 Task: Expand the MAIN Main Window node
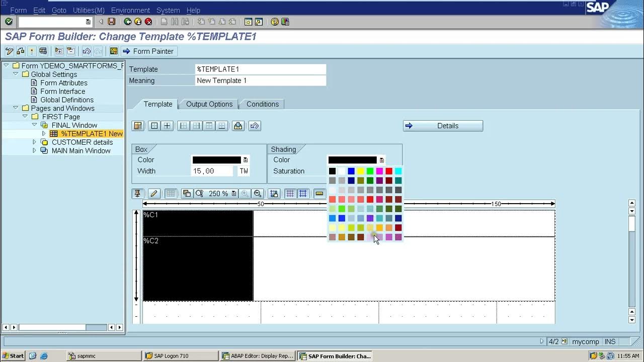(35, 150)
